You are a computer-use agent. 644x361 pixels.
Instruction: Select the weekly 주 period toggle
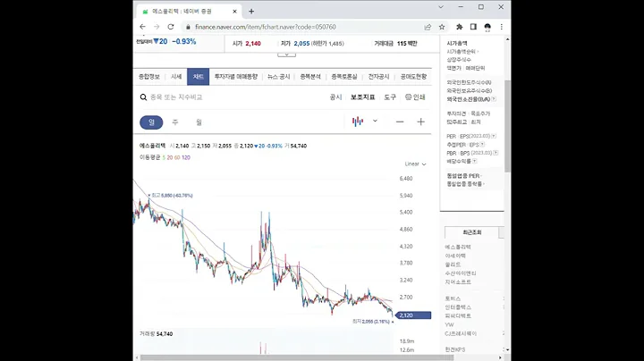point(175,122)
